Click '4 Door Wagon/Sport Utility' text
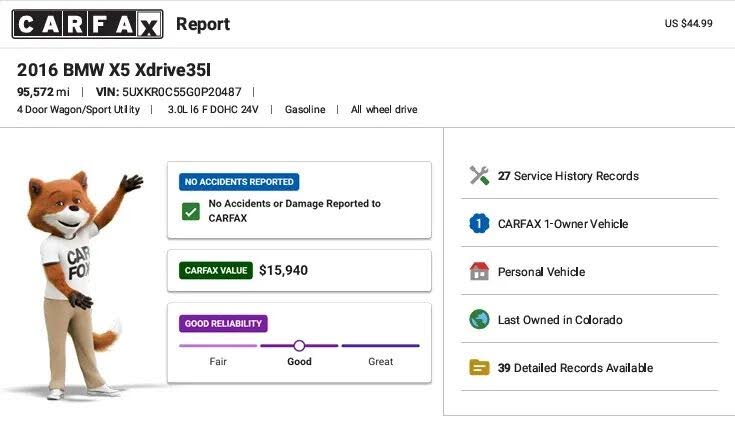This screenshot has height=422, width=735. tap(78, 110)
